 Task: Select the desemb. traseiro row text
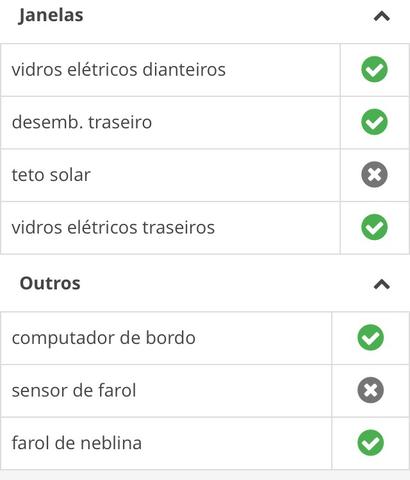(x=82, y=122)
